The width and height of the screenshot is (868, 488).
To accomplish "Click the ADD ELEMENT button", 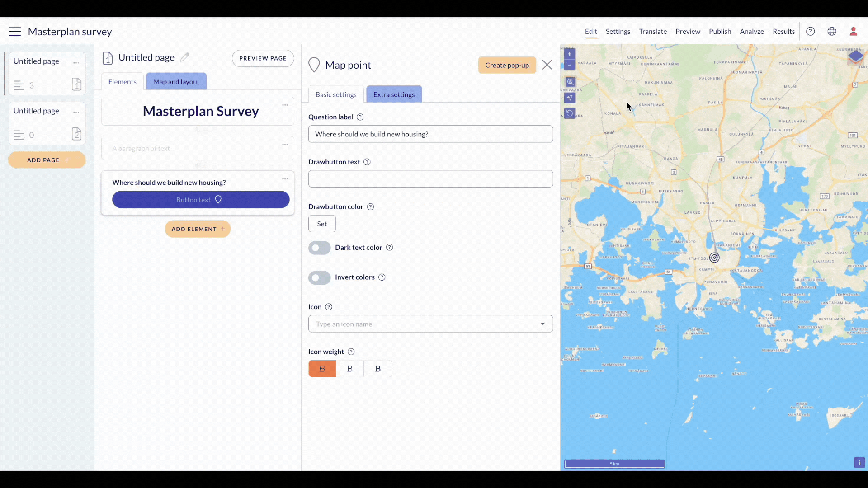I will tap(198, 229).
